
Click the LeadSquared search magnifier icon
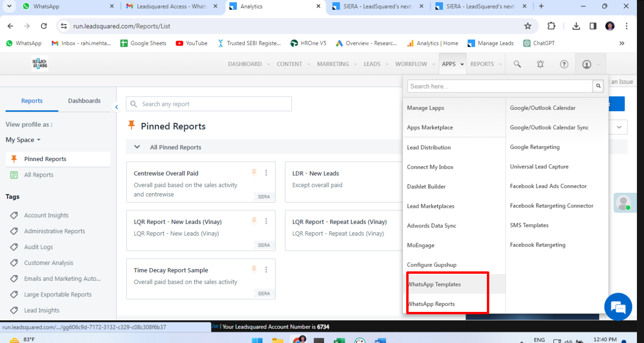pyautogui.click(x=517, y=64)
